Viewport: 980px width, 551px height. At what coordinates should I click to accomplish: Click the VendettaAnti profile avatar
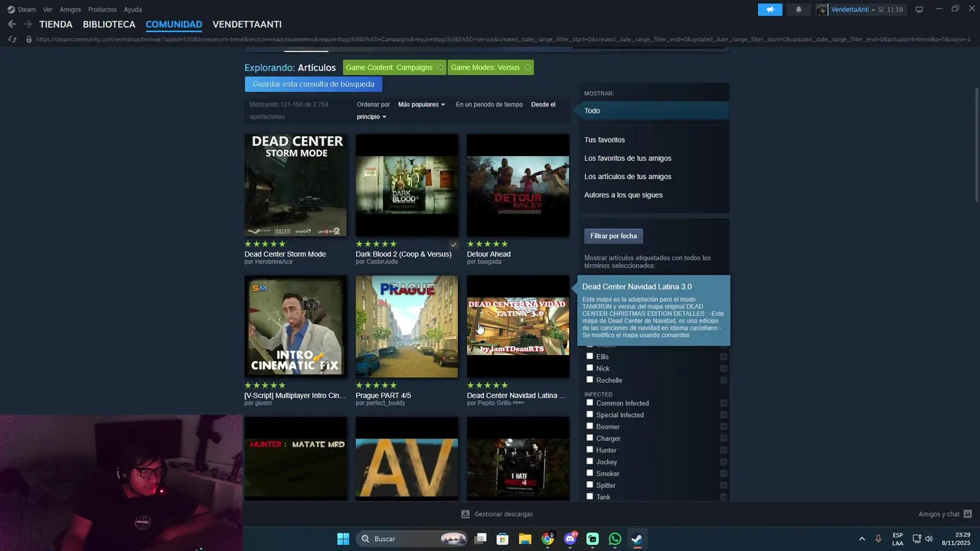(x=822, y=9)
